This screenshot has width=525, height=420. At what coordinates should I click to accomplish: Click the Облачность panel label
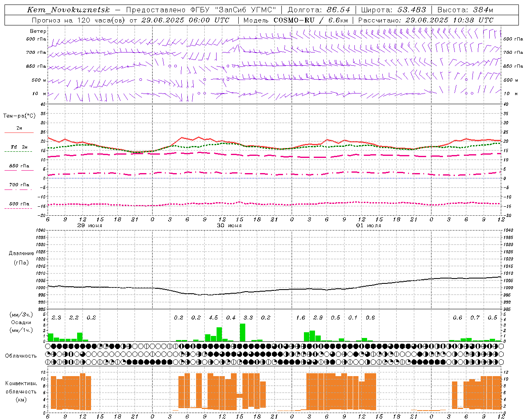click(x=21, y=356)
